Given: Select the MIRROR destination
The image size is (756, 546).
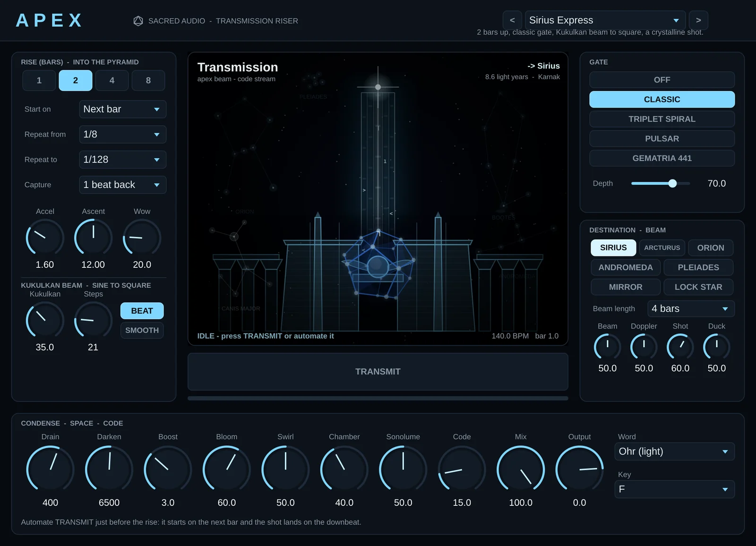Looking at the screenshot, I should pos(626,287).
